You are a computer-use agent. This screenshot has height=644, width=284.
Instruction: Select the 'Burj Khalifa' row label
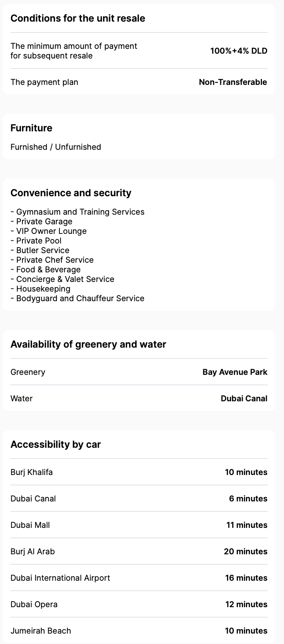[x=32, y=472]
